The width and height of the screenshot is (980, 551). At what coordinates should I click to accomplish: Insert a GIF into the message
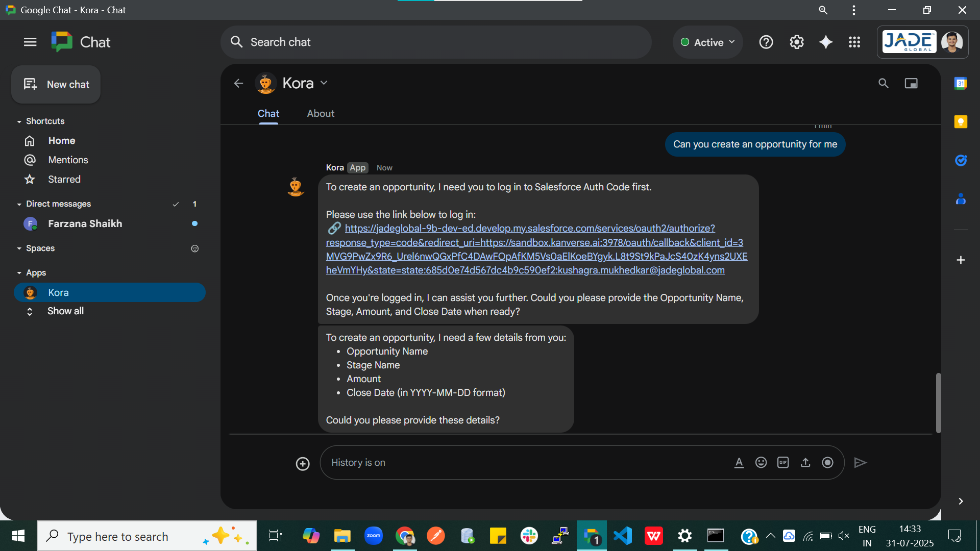[x=783, y=462]
